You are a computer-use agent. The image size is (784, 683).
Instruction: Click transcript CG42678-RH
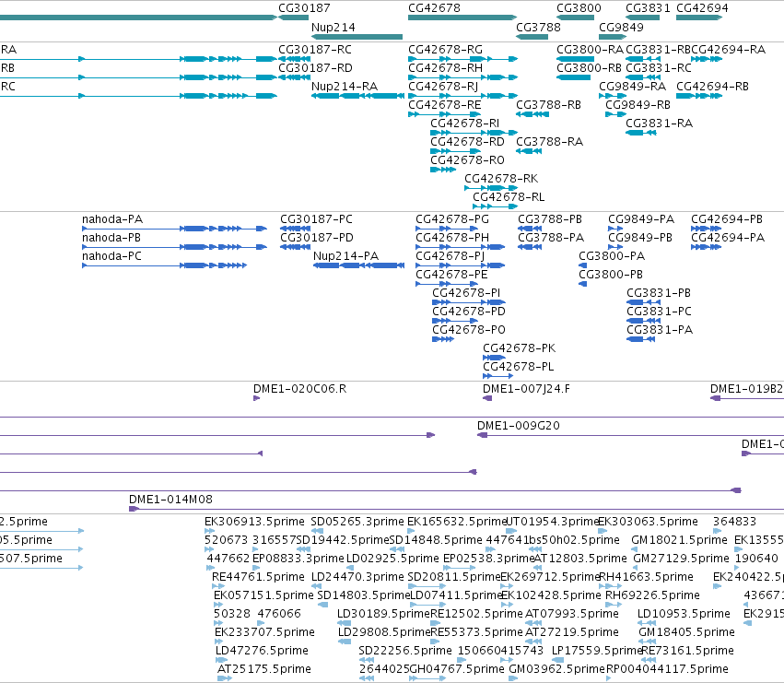tap(463, 77)
